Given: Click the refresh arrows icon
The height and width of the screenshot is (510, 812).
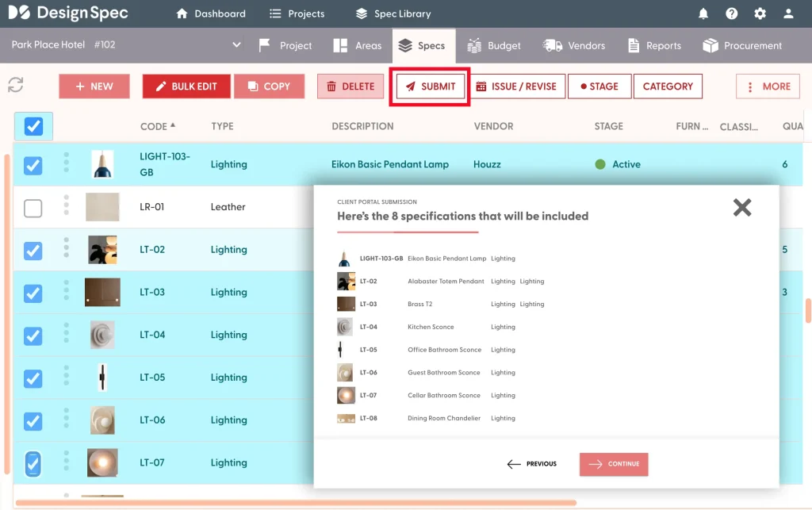Looking at the screenshot, I should point(15,86).
